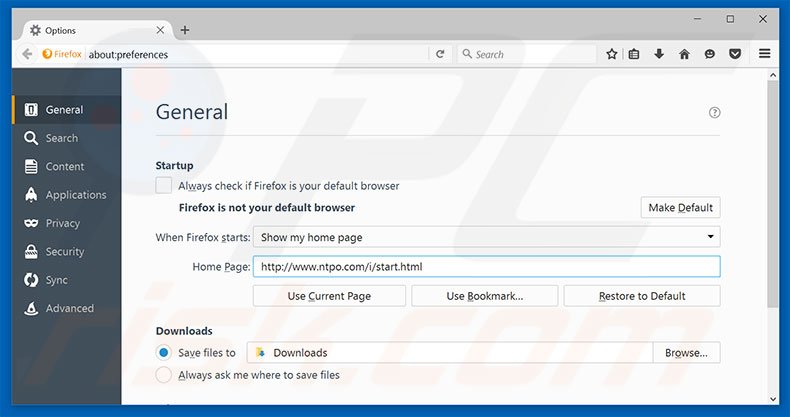Close the Options tab
The image size is (790, 417).
point(160,30)
